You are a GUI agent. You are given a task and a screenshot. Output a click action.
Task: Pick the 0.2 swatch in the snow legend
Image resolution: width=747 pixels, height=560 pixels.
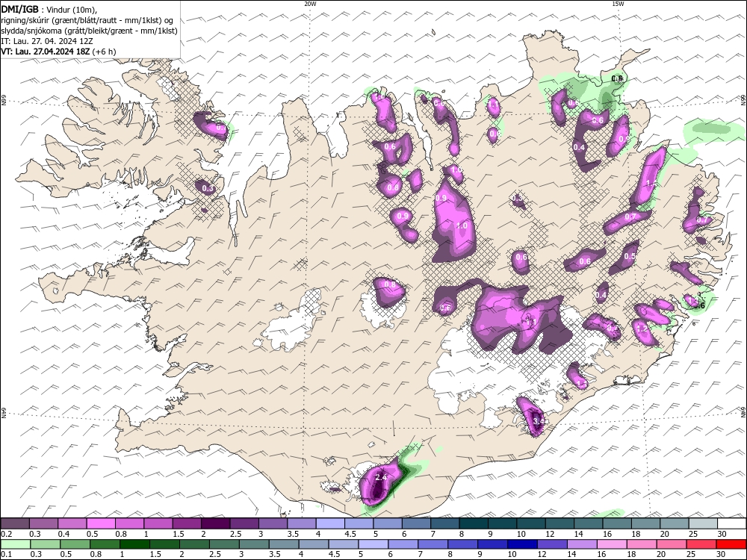click(15, 524)
